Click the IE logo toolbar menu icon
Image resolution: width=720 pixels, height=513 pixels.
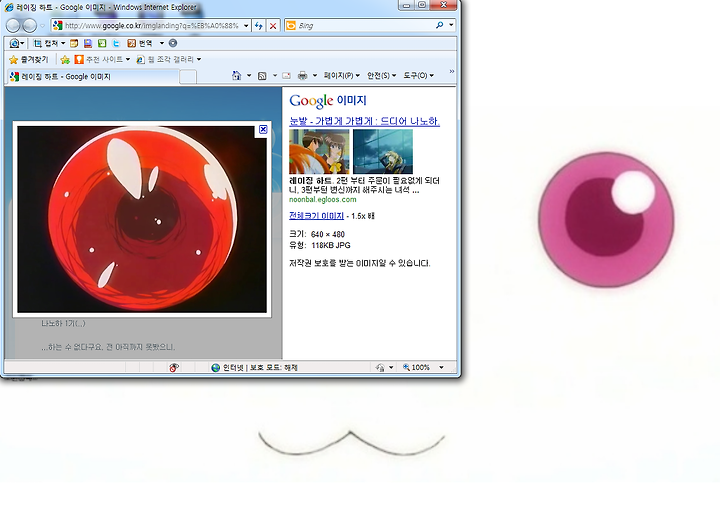[15, 43]
